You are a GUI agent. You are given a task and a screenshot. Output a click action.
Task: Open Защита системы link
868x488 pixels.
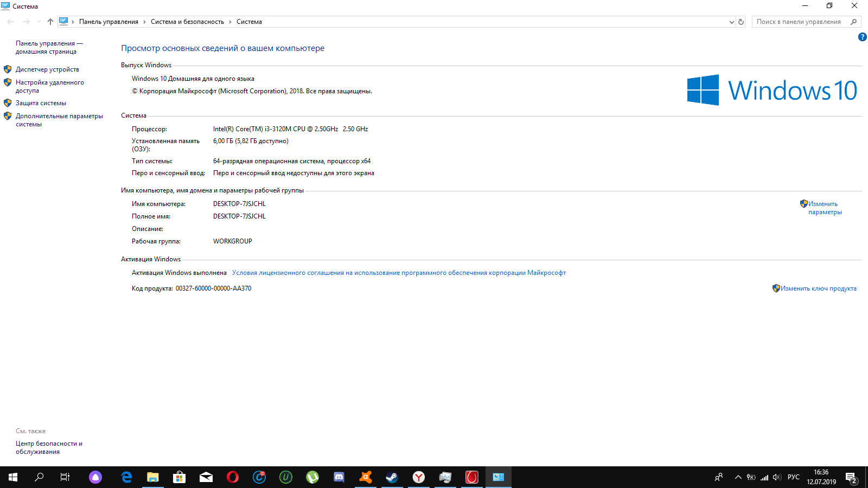41,103
